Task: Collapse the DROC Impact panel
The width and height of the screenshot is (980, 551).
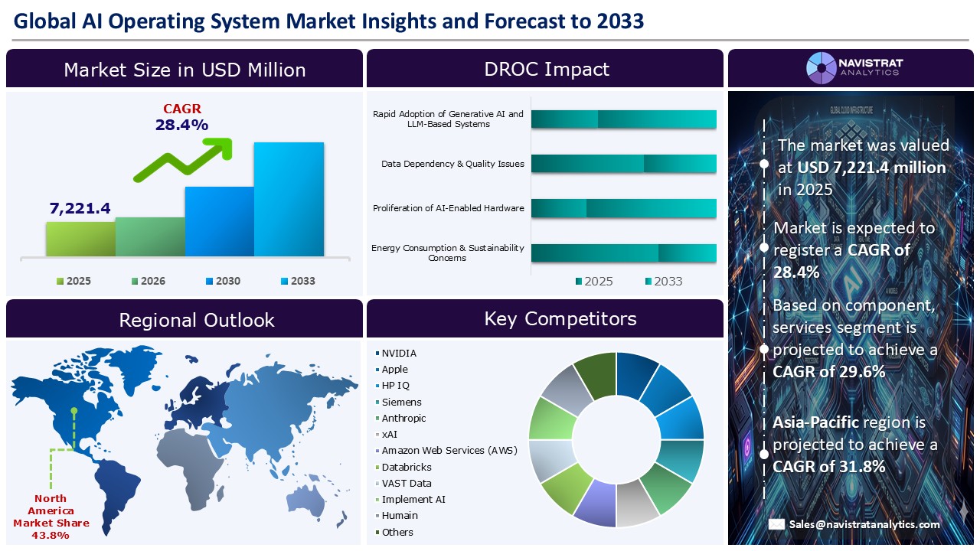Action: pyautogui.click(x=545, y=68)
